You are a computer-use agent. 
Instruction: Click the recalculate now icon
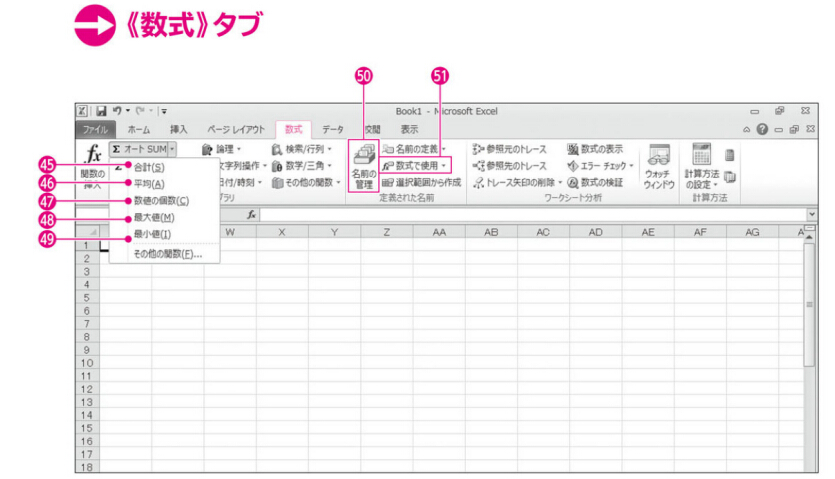[x=730, y=155]
